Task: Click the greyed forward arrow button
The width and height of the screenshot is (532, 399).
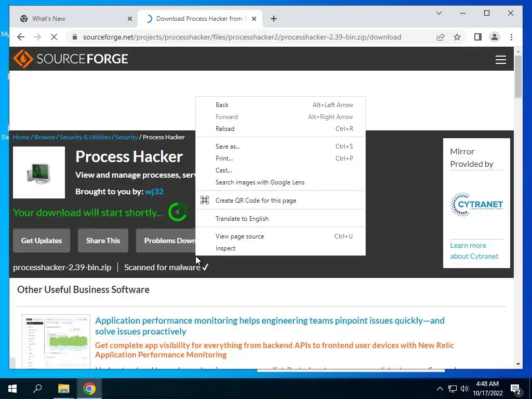Action: (x=37, y=37)
